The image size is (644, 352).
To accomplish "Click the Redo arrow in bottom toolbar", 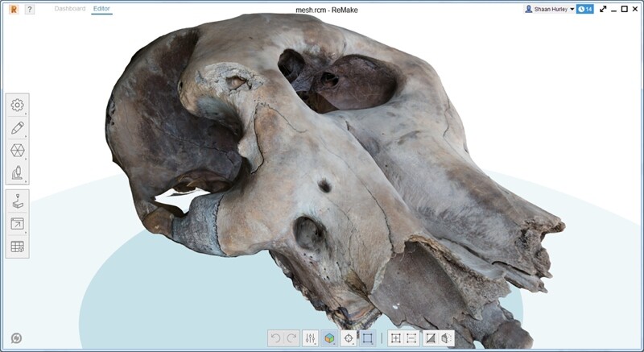I will 291,339.
